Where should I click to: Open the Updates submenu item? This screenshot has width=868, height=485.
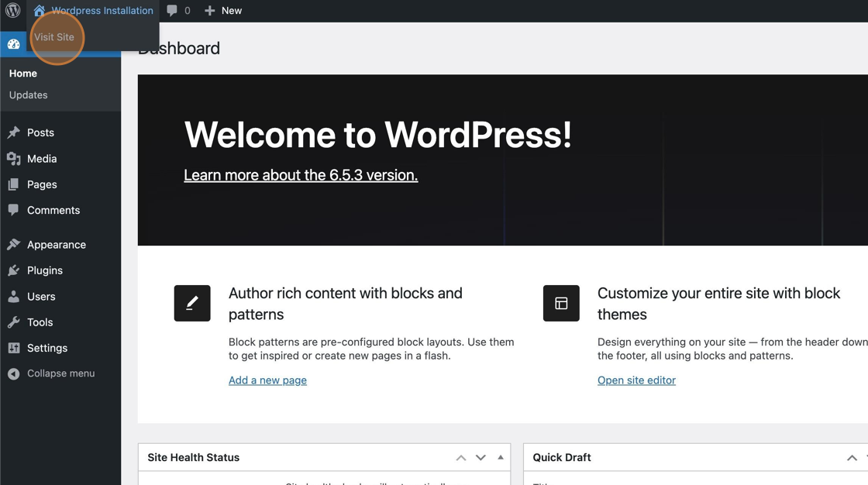point(29,95)
